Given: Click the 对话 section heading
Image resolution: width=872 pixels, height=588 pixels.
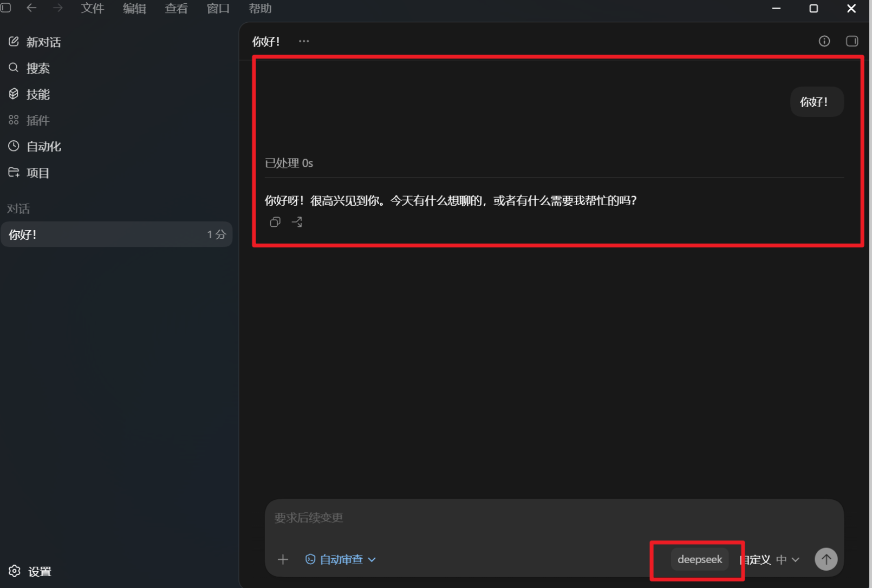Looking at the screenshot, I should pyautogui.click(x=18, y=208).
